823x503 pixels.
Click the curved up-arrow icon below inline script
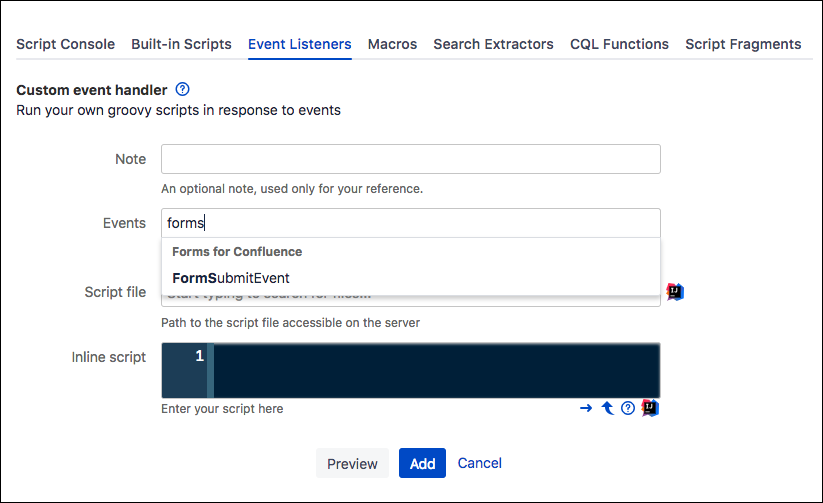point(607,408)
